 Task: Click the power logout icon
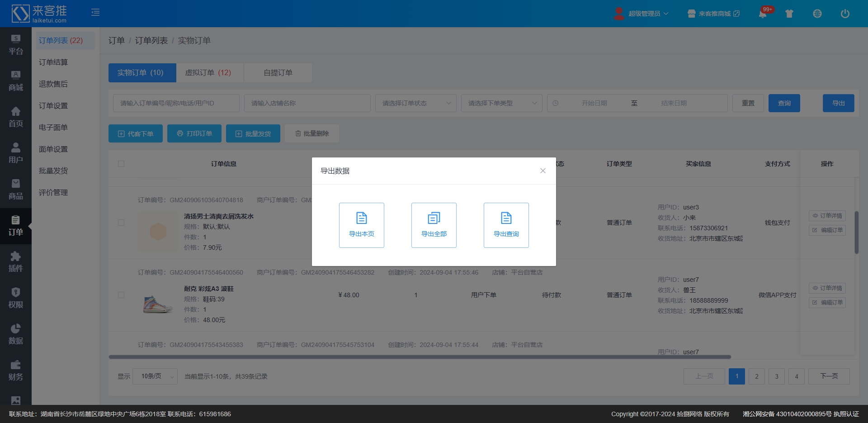pos(844,14)
